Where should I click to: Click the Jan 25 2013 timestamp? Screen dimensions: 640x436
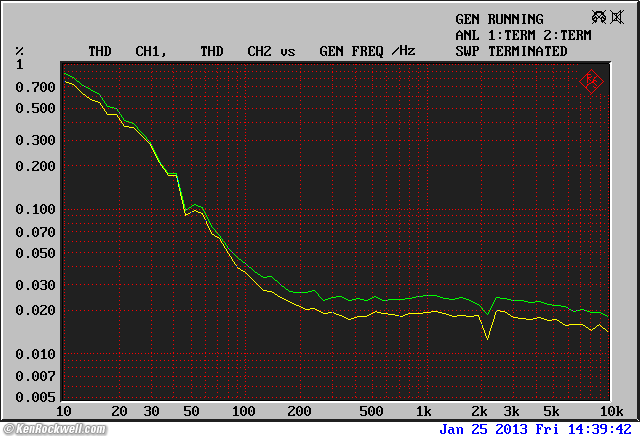pos(536,429)
